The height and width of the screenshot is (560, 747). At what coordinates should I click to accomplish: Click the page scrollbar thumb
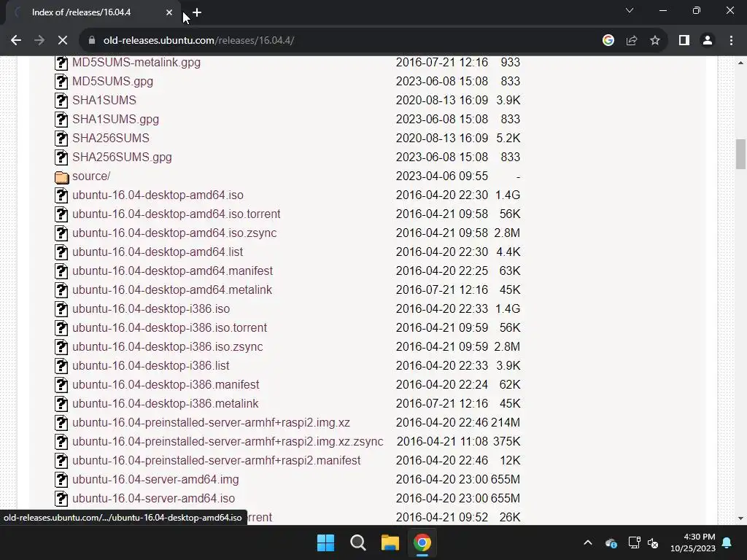pyautogui.click(x=741, y=154)
